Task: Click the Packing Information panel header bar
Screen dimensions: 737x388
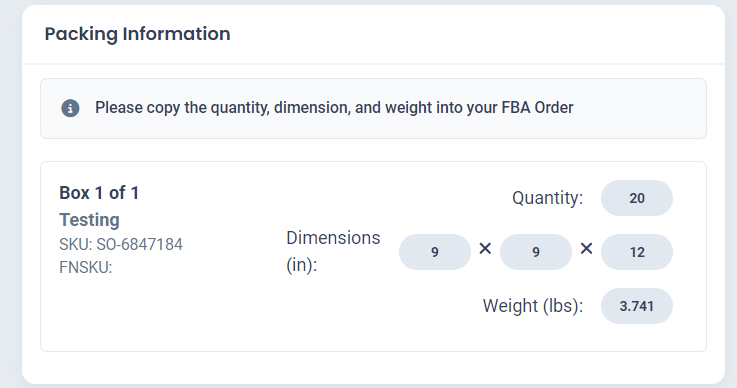Action: [x=373, y=34]
